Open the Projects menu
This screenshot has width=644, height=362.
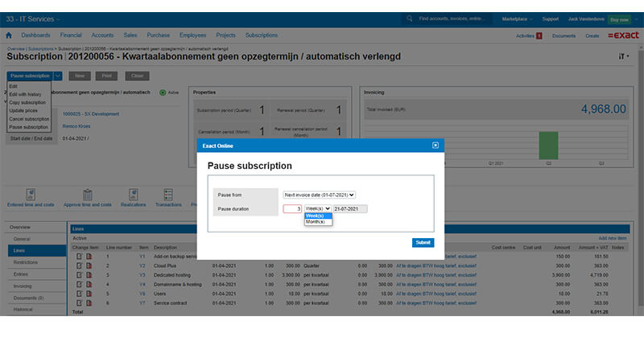click(x=225, y=35)
